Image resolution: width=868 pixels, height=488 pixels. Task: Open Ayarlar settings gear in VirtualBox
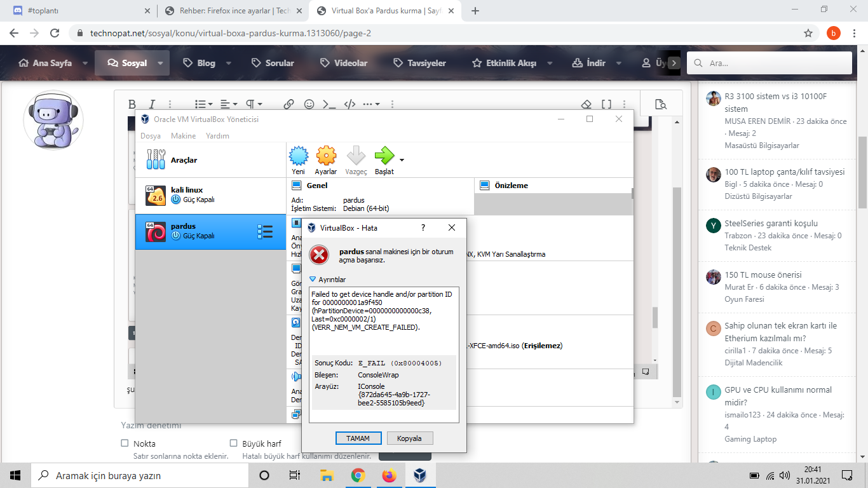pos(326,156)
